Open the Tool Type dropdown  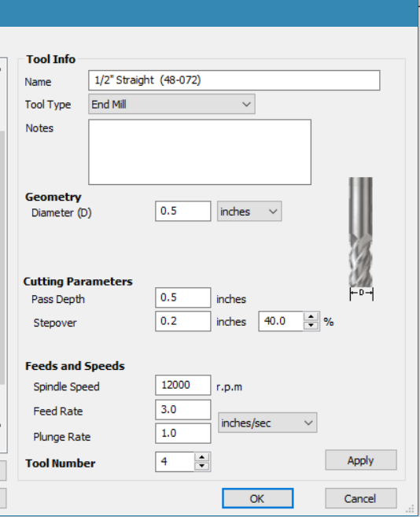[171, 104]
